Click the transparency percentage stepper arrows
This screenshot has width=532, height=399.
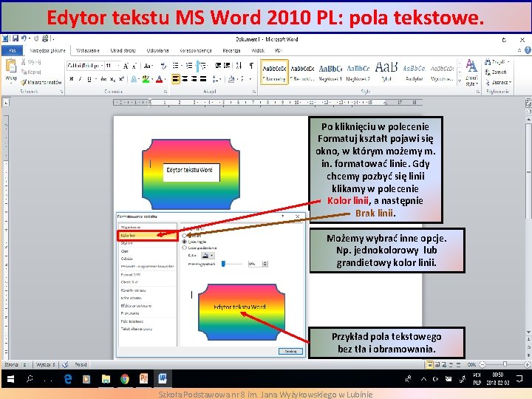265,264
